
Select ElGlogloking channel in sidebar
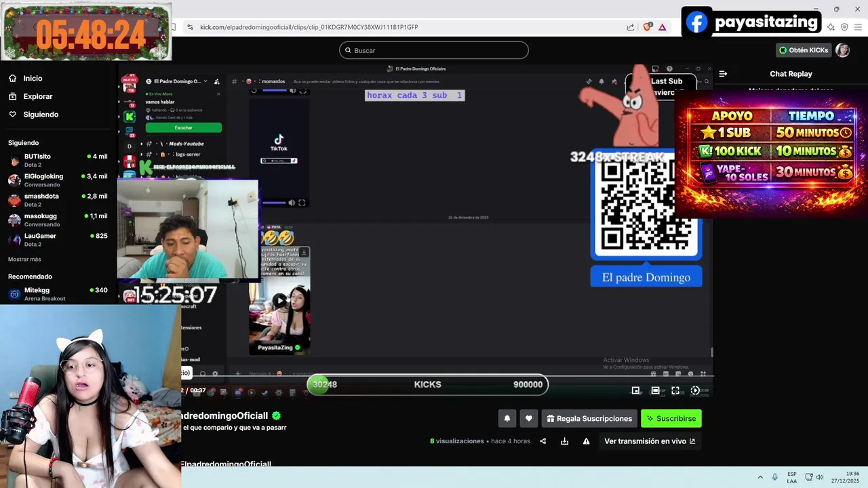coord(58,180)
